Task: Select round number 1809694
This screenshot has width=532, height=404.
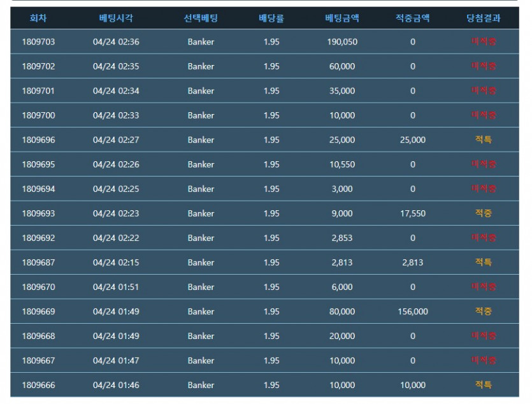Action: tap(38, 189)
